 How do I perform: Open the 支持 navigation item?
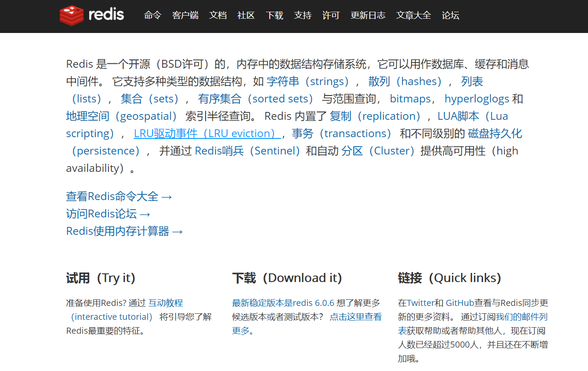coord(303,15)
